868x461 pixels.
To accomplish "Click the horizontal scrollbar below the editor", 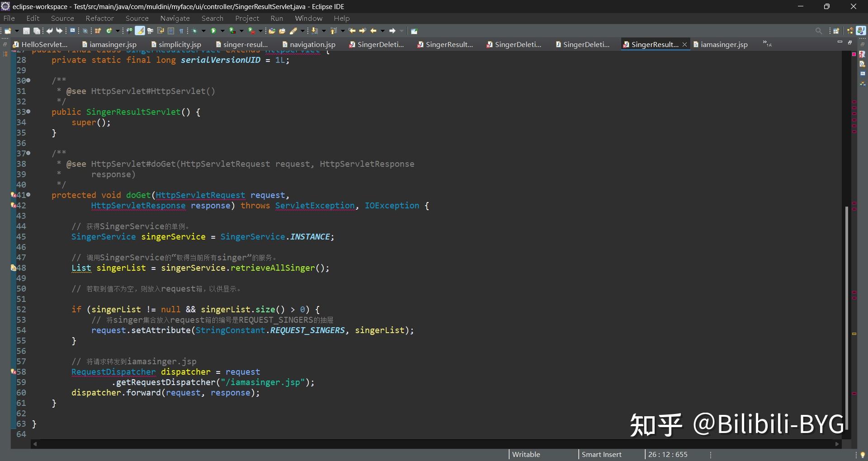I will click(434, 444).
